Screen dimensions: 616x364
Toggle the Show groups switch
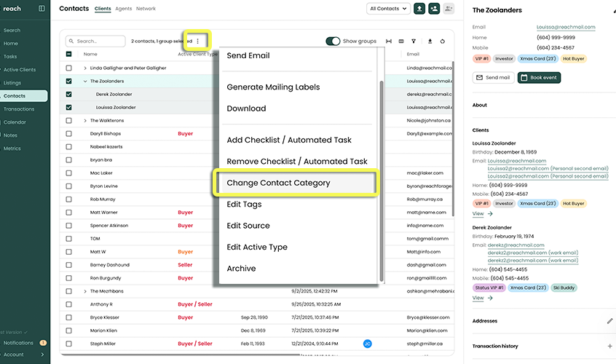pyautogui.click(x=333, y=41)
